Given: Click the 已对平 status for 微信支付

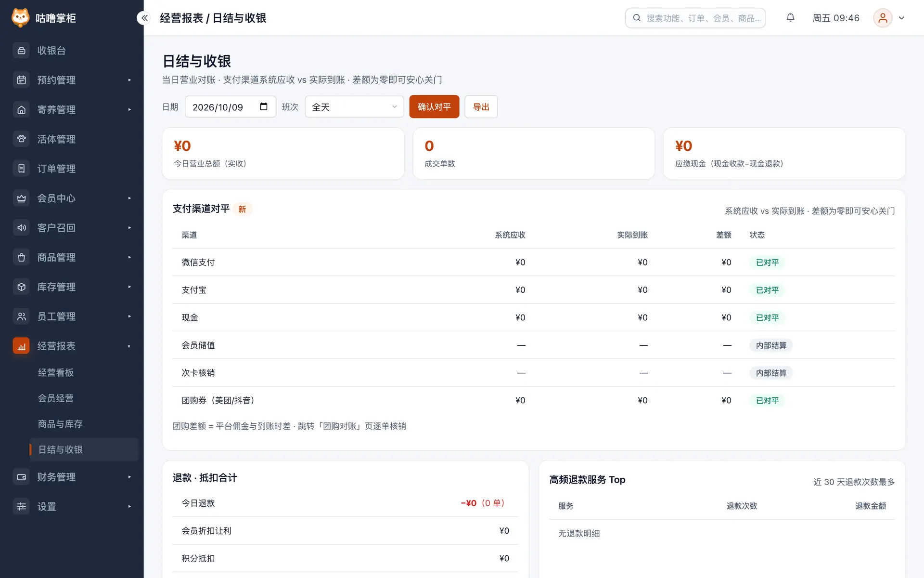Looking at the screenshot, I should coord(767,263).
